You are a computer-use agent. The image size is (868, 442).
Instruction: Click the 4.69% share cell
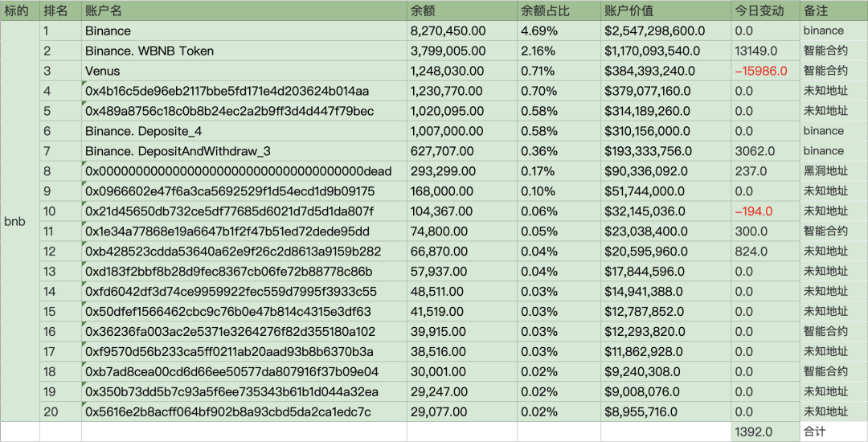click(x=559, y=31)
